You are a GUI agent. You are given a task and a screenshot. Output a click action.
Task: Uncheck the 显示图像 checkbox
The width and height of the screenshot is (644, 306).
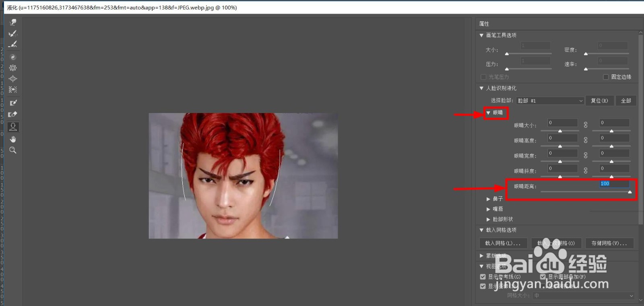[x=483, y=286]
